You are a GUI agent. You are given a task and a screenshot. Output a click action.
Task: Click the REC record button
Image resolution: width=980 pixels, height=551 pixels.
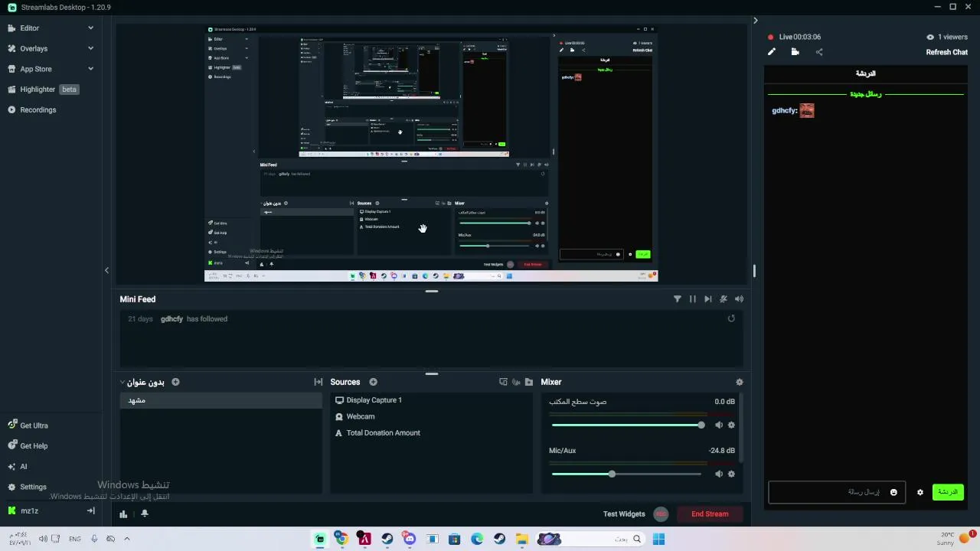[661, 514]
